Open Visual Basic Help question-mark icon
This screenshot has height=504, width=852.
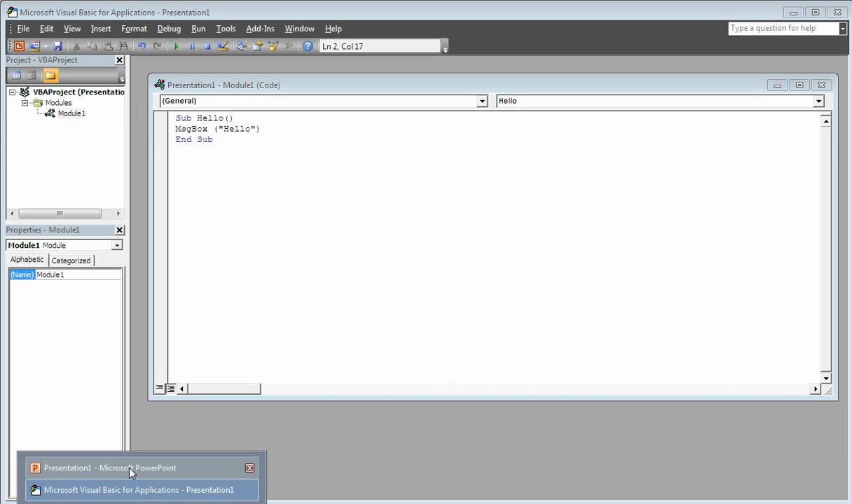pyautogui.click(x=308, y=46)
